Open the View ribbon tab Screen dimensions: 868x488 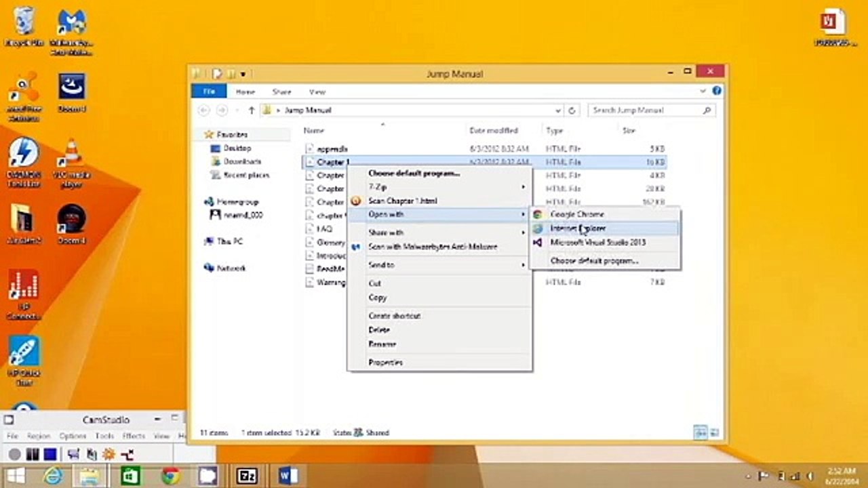(317, 91)
